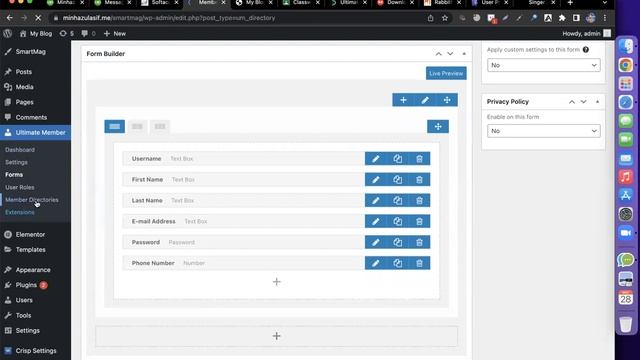
Task: Duplicate the First Name field
Action: (x=398, y=180)
